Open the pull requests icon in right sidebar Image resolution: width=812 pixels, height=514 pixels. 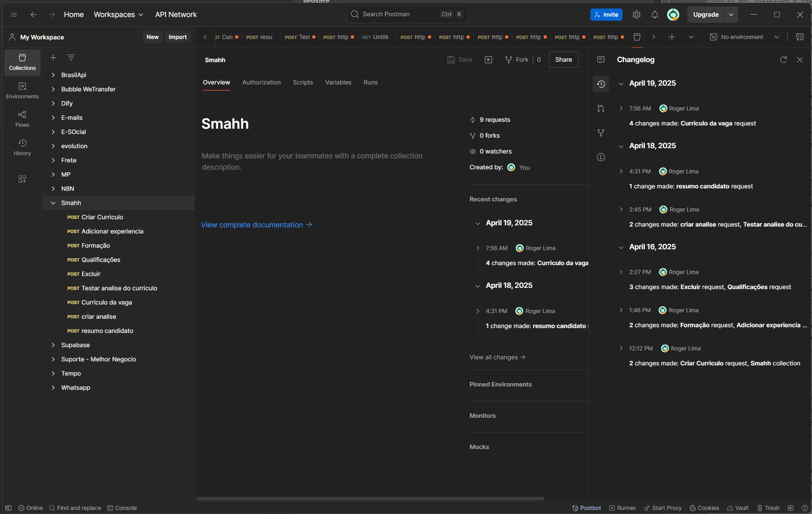(601, 108)
